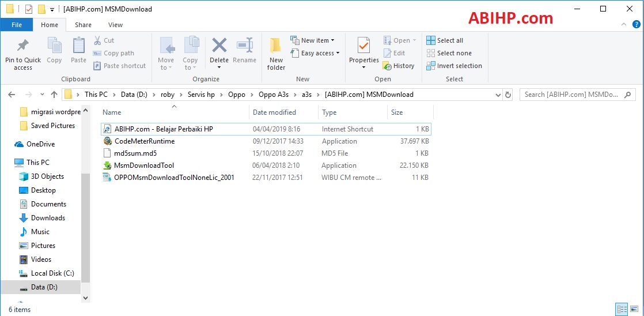Switch to Details view layout icon
Screen dimensions: 644x316
pos(622,309)
